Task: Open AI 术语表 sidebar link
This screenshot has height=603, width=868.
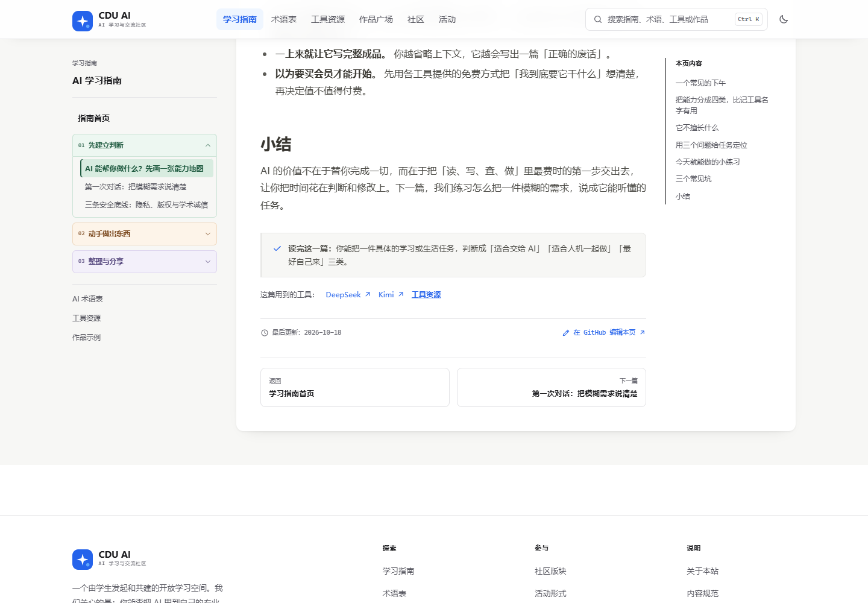Action: (x=88, y=299)
